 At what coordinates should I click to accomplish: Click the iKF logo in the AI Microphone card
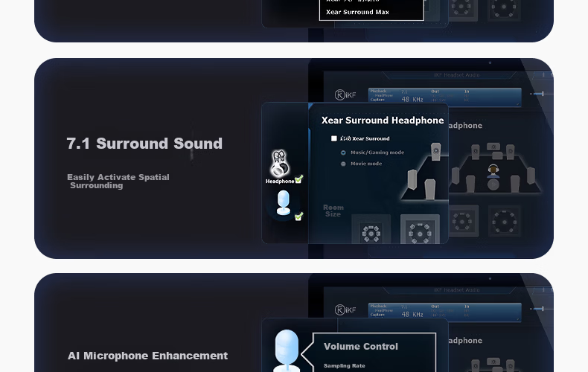[345, 310]
